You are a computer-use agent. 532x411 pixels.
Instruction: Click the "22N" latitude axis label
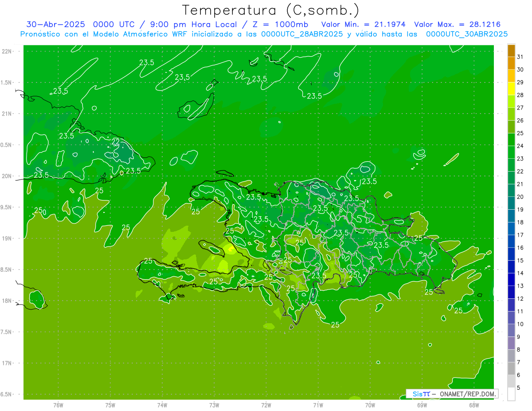click(x=7, y=51)
